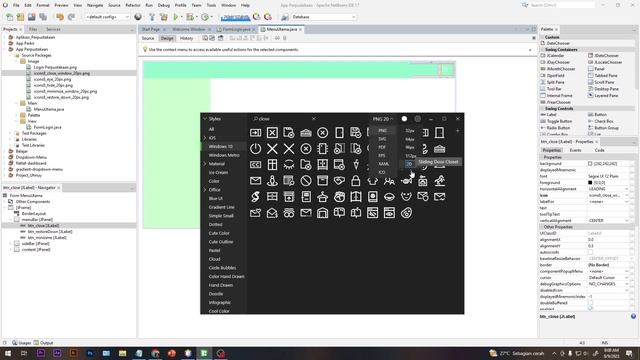
Task: Open the Database dropdown in the toolbar
Action: 324,17
